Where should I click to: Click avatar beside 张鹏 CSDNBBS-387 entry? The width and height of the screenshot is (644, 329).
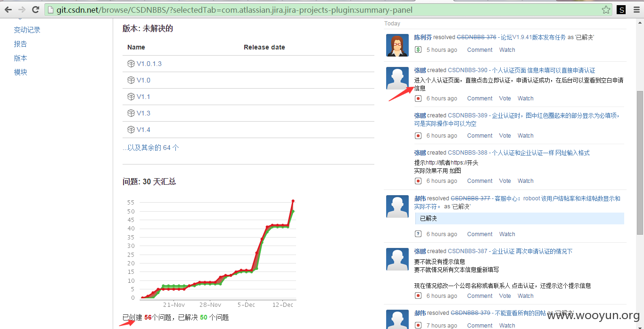397,259
